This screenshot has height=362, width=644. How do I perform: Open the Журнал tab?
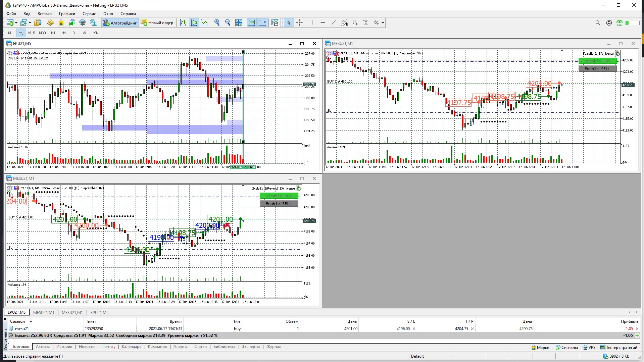tap(274, 347)
